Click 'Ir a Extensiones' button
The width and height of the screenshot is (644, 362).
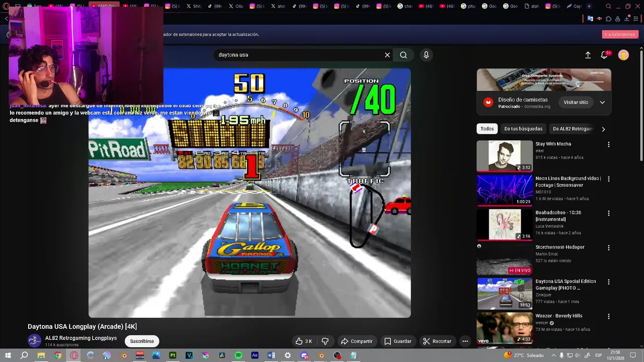point(620,34)
